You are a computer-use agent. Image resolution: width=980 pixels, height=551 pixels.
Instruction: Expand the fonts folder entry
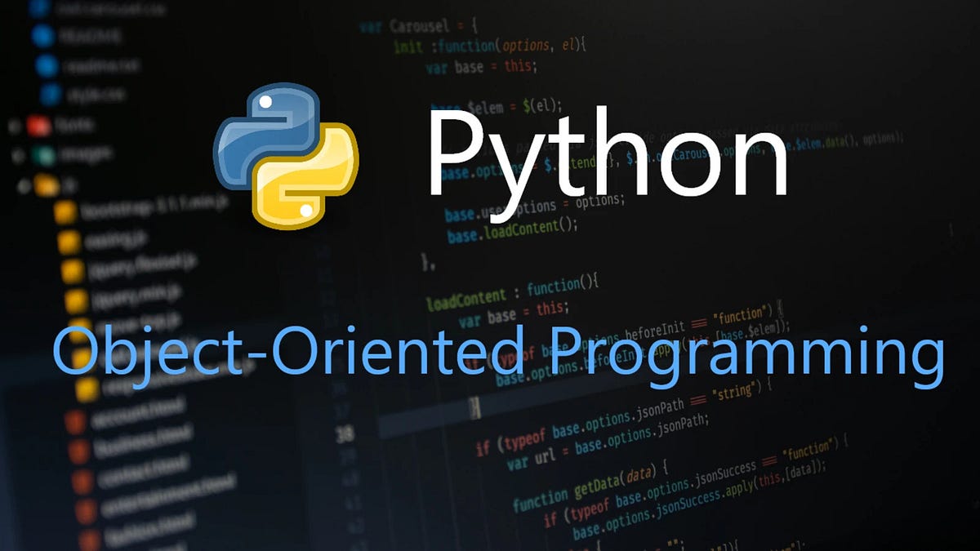12,124
